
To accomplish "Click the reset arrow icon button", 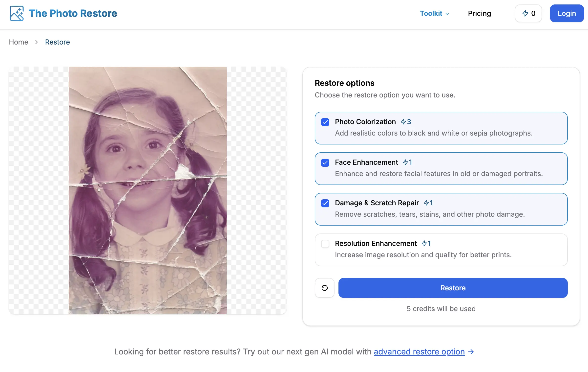I will coord(324,288).
